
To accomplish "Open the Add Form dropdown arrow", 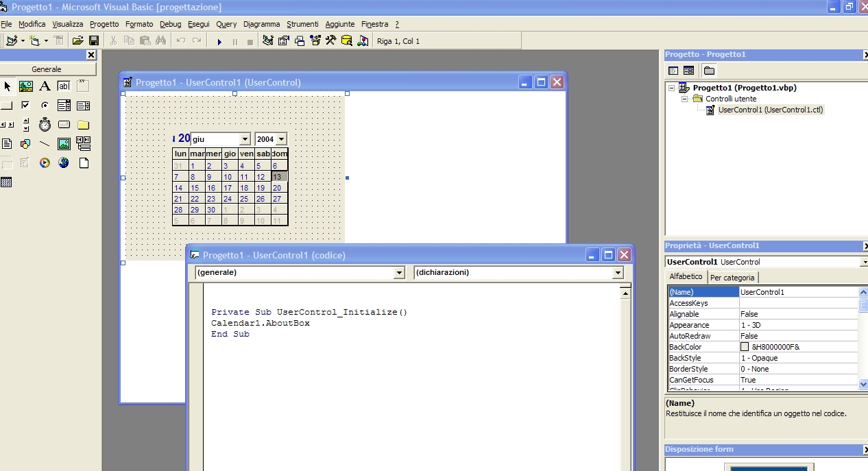I will coord(46,41).
